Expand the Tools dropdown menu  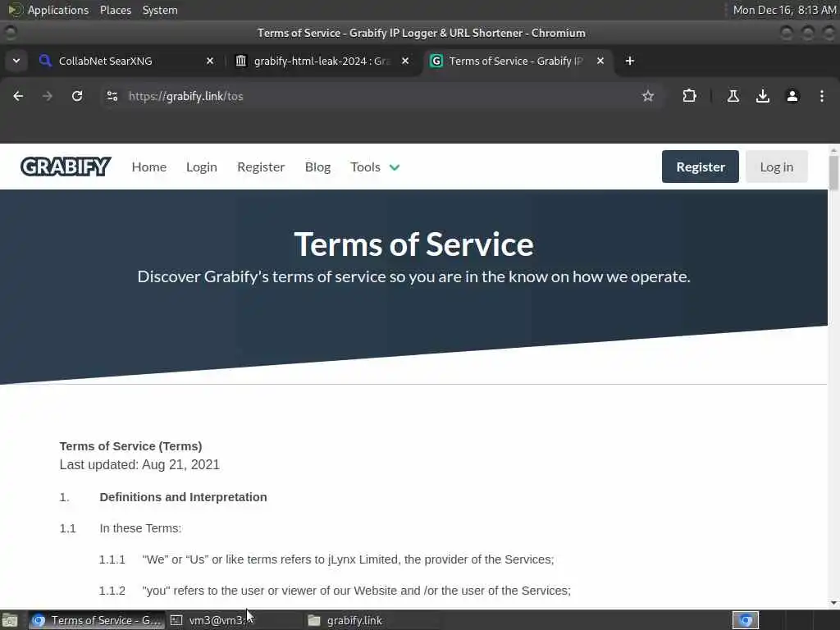(x=375, y=167)
